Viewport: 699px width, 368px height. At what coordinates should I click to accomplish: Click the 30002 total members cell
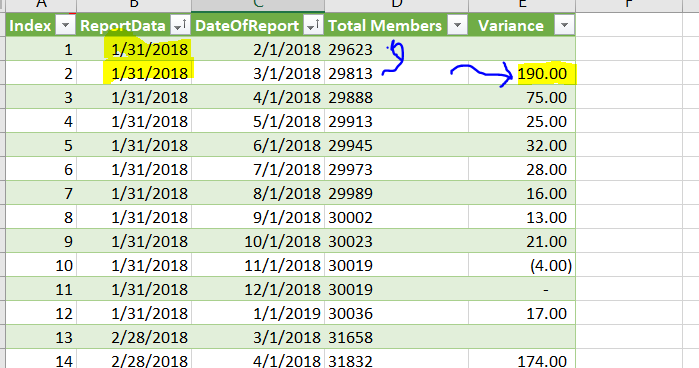coord(396,217)
